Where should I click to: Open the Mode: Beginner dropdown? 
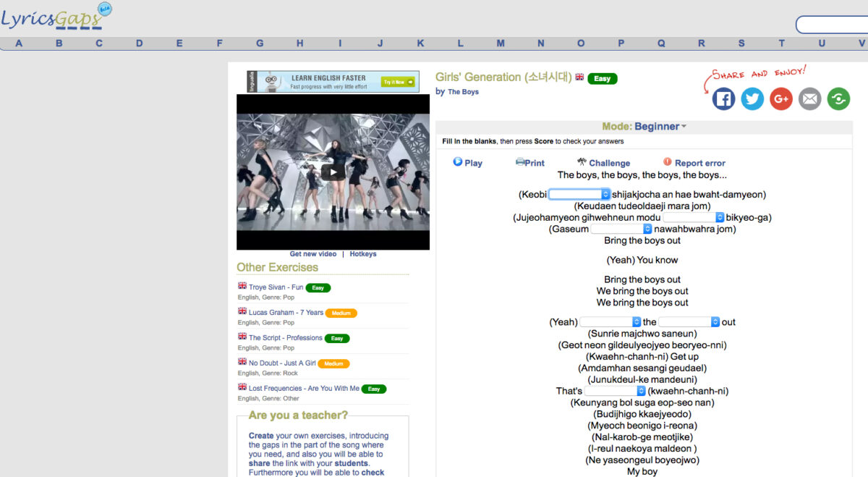644,127
